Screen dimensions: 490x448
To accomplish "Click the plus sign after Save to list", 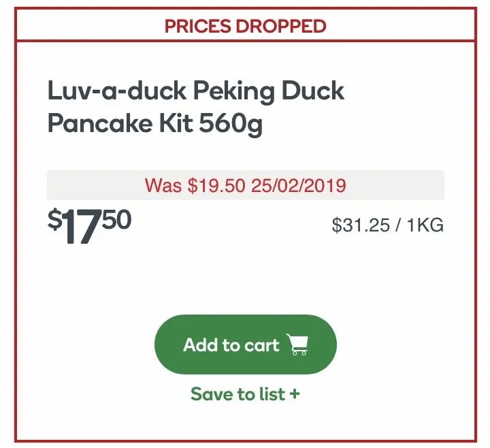I will click(x=294, y=394).
